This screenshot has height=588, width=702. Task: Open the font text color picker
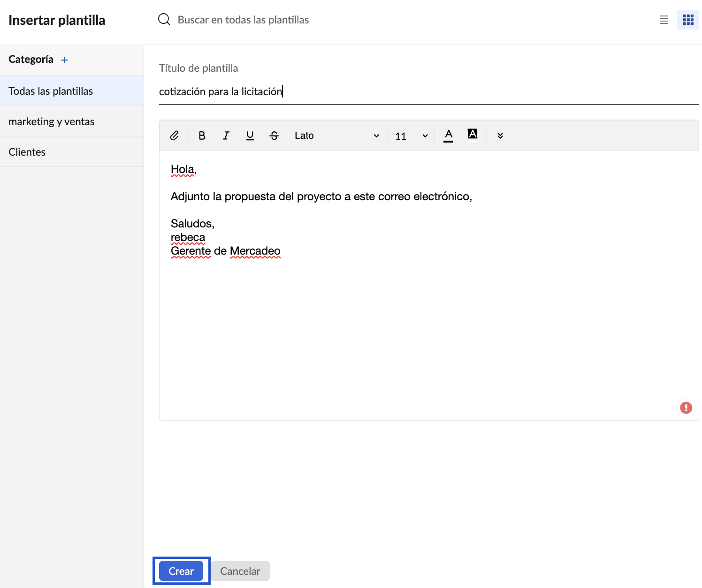point(449,135)
